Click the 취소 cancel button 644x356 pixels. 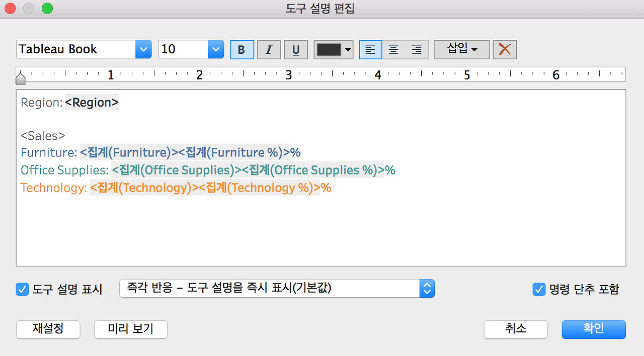point(516,329)
